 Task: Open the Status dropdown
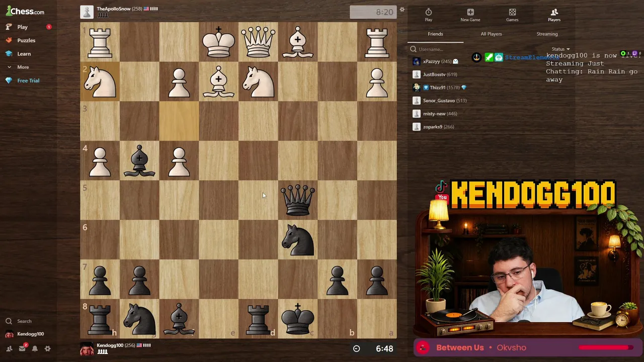coord(560,49)
